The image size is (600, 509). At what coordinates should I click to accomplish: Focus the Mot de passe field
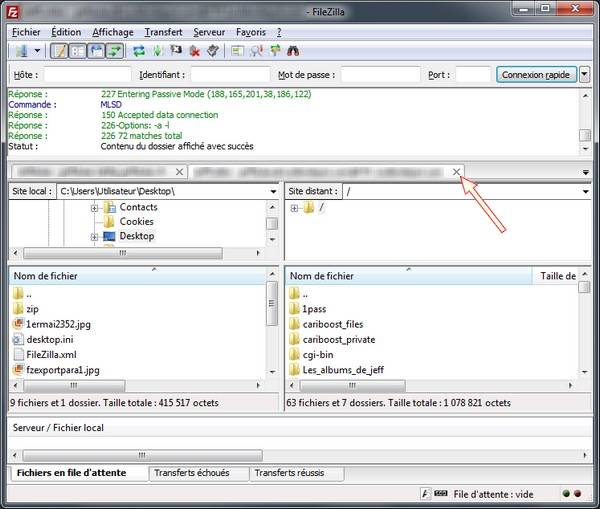click(x=381, y=75)
